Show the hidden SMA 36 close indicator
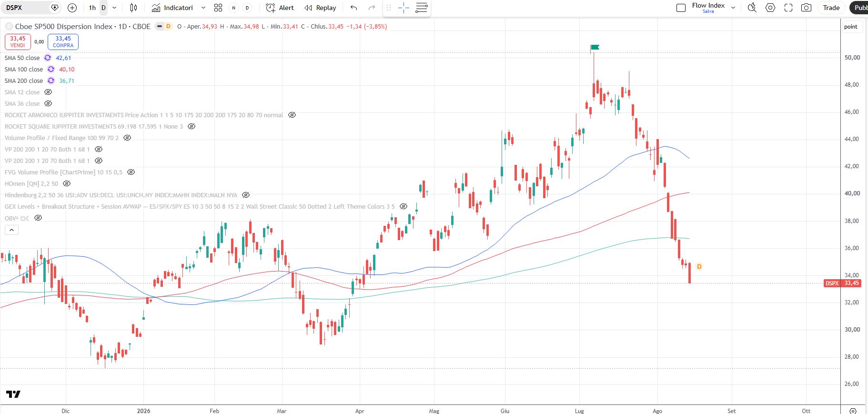868x414 pixels. (48, 103)
